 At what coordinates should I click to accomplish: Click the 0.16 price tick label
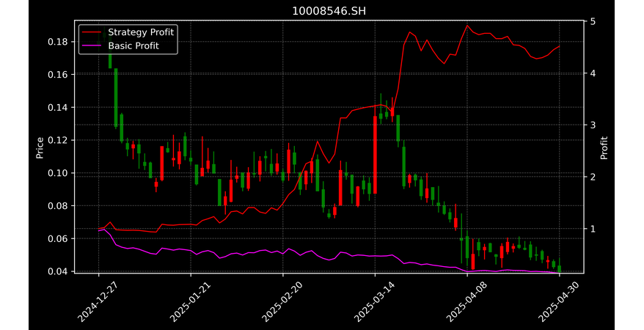click(x=59, y=75)
